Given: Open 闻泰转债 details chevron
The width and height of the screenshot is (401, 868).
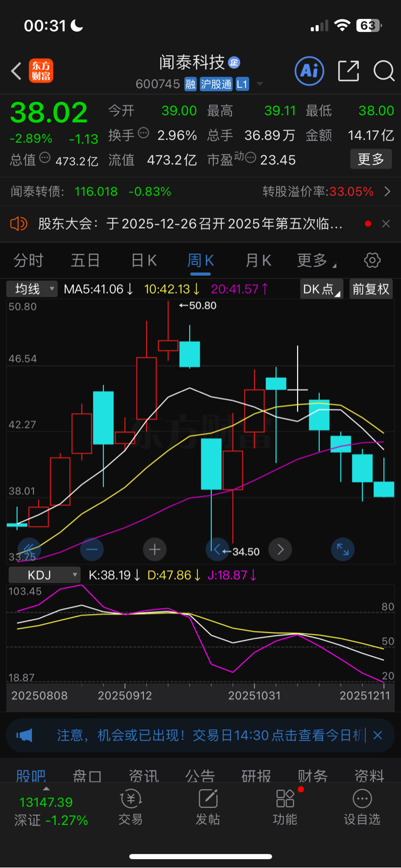Looking at the screenshot, I should coord(387,192).
